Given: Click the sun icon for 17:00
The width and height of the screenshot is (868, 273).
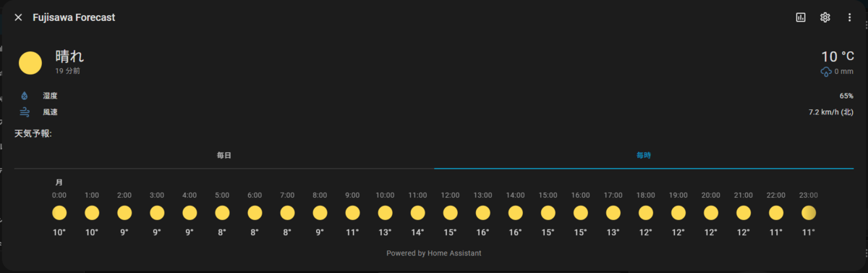Looking at the screenshot, I should (613, 213).
